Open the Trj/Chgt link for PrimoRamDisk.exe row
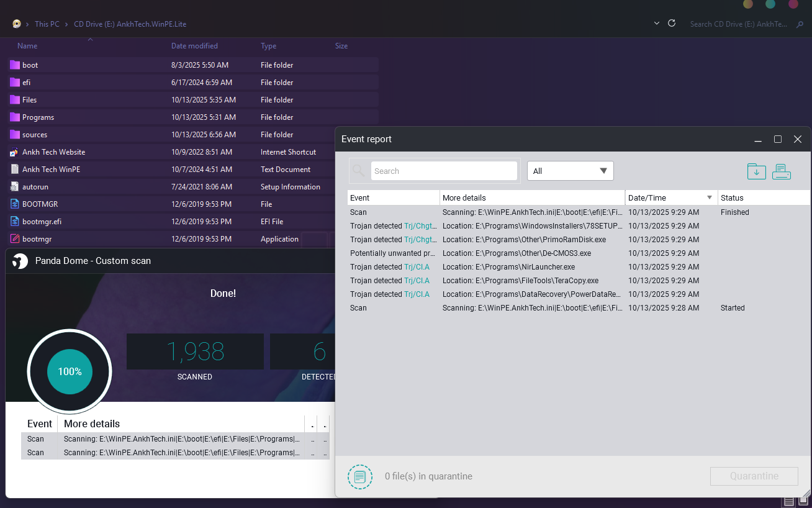 tap(420, 240)
